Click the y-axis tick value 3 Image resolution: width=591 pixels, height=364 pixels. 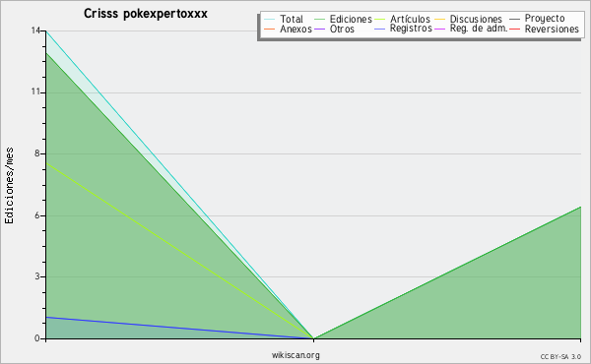pyautogui.click(x=37, y=276)
